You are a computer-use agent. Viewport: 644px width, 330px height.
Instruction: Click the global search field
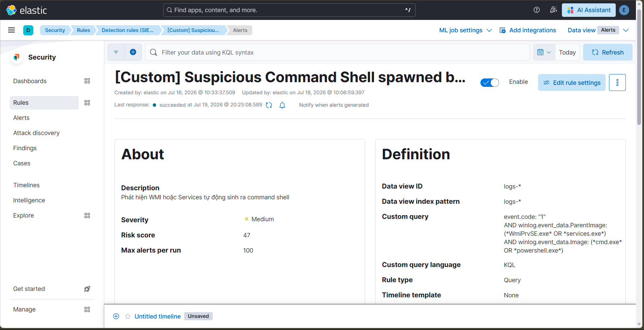(x=289, y=10)
